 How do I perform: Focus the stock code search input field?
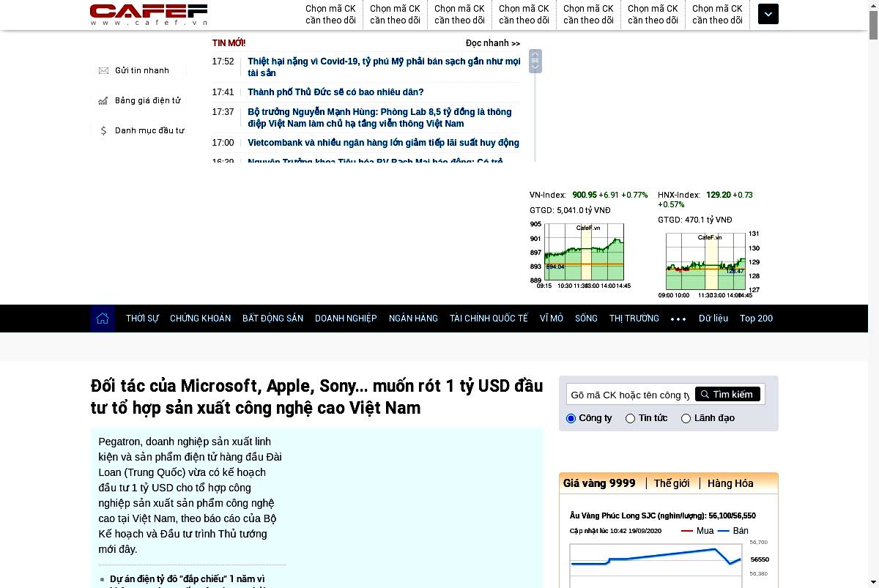[x=630, y=395]
